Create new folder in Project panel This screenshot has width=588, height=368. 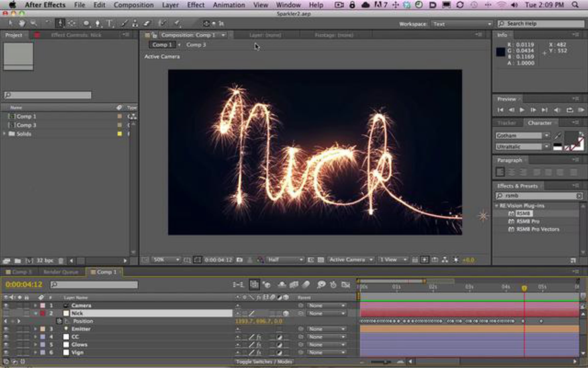[x=17, y=261]
